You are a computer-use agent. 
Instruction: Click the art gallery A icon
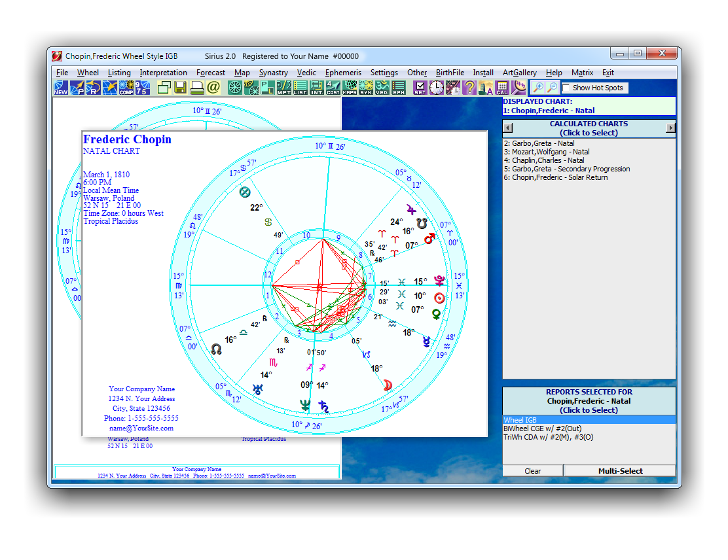pyautogui.click(x=486, y=88)
